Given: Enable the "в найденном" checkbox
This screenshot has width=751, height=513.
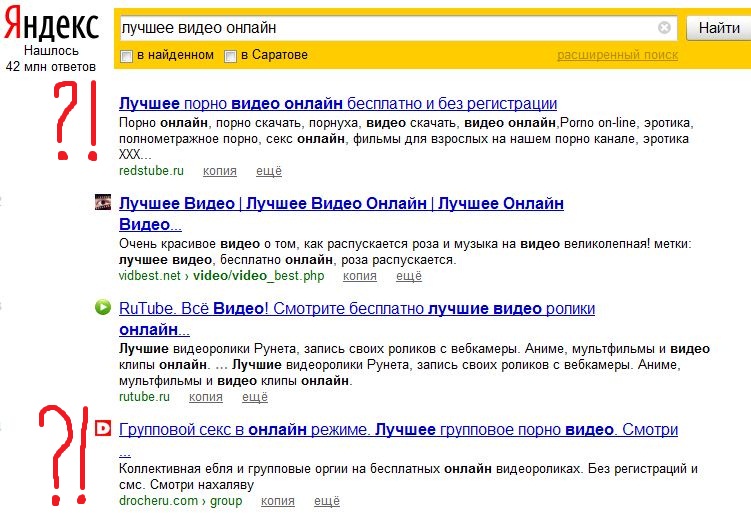Looking at the screenshot, I should click(126, 56).
